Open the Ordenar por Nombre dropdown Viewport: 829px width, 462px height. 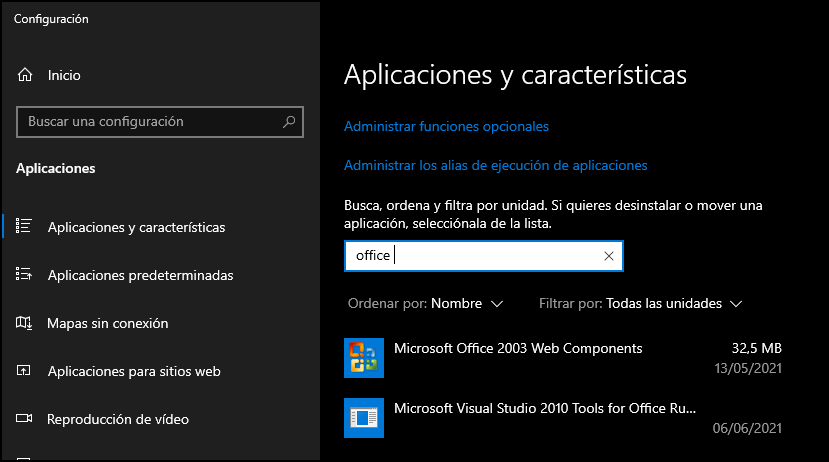(425, 303)
